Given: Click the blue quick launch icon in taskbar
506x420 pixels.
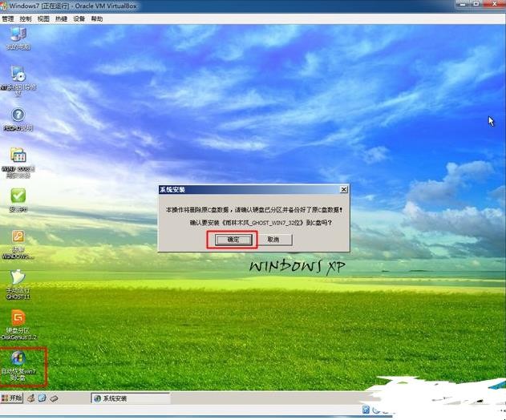Looking at the screenshot, I should (43, 398).
